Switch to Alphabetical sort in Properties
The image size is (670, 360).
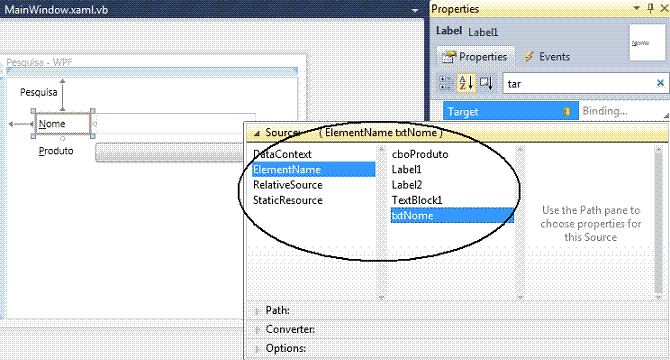(x=466, y=83)
